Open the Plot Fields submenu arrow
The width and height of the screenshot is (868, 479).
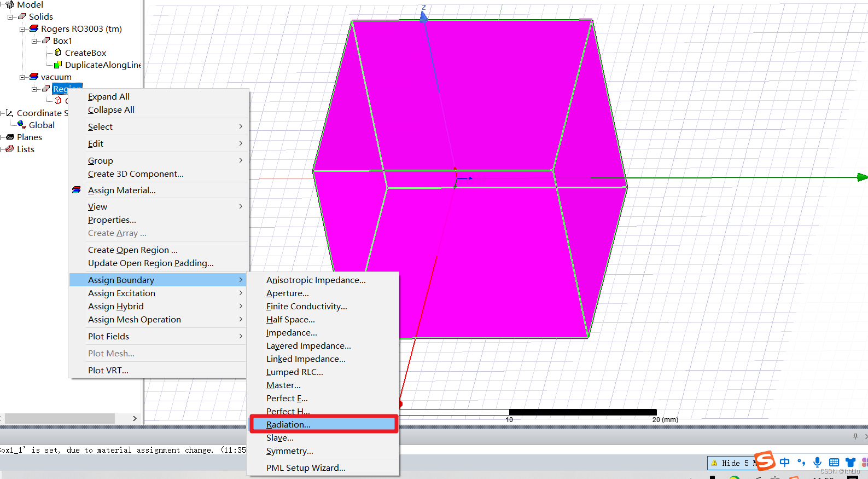241,336
